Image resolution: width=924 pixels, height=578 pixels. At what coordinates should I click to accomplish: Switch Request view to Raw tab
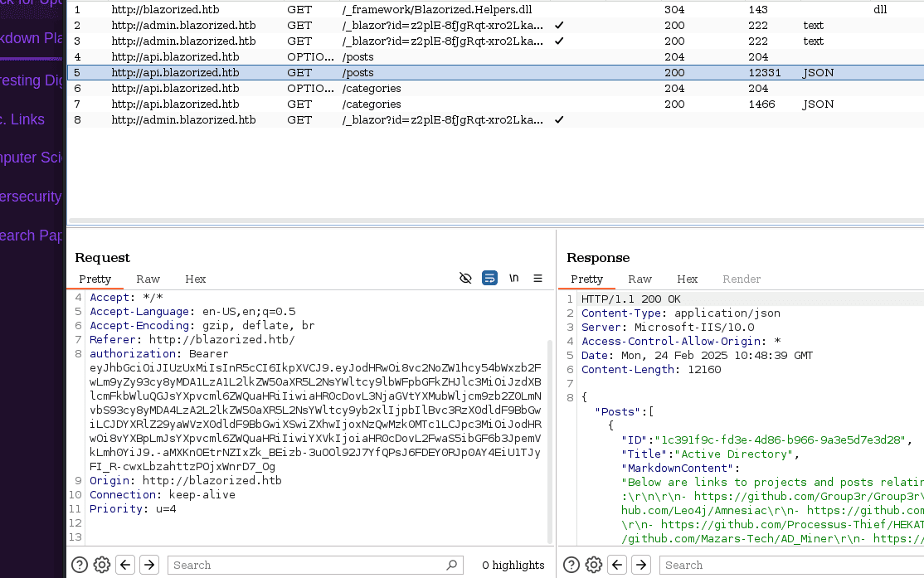pyautogui.click(x=148, y=279)
